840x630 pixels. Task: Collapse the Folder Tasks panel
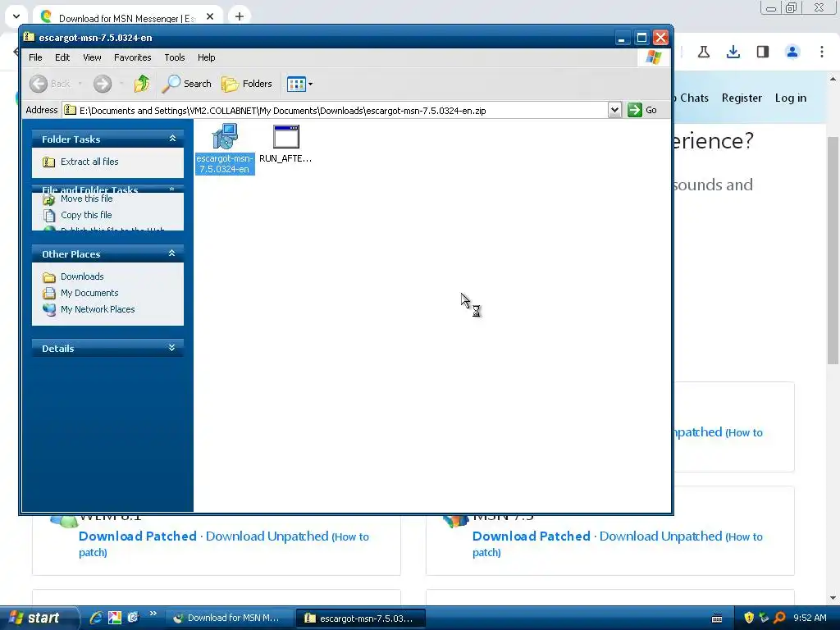tap(172, 138)
